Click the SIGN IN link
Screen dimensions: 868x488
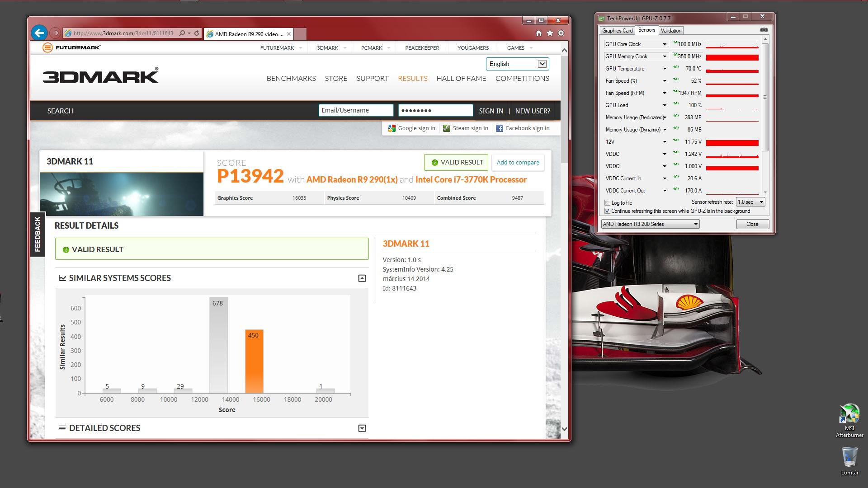point(491,111)
